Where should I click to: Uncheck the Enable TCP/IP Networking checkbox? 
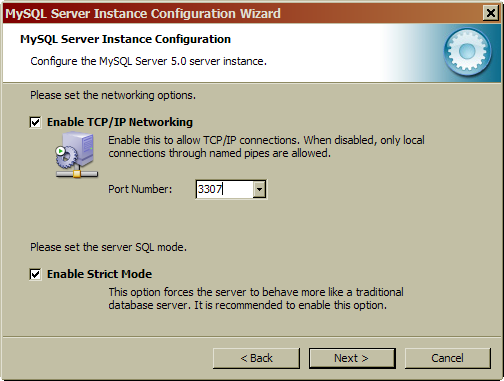pyautogui.click(x=35, y=122)
